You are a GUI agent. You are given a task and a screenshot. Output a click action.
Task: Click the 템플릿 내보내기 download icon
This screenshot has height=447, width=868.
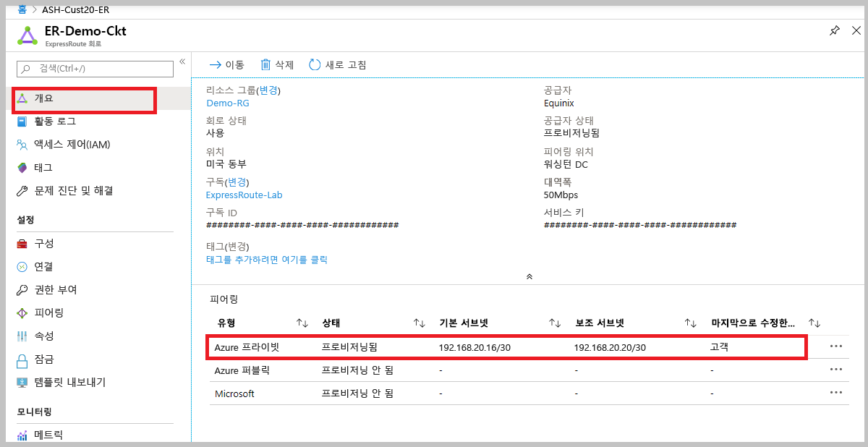[x=22, y=382]
